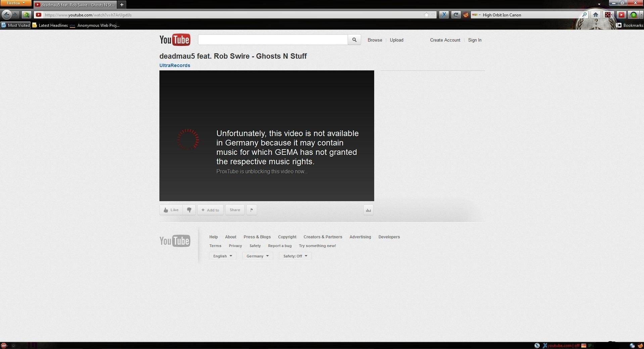Image resolution: width=644 pixels, height=349 pixels.
Task: Click the YouTube site identity icon in address bar
Action: pos(39,15)
